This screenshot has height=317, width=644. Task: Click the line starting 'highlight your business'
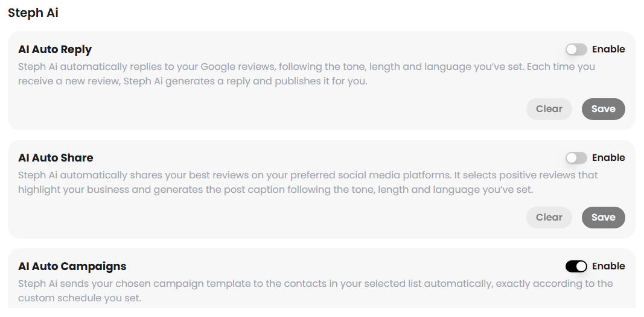coord(275,189)
